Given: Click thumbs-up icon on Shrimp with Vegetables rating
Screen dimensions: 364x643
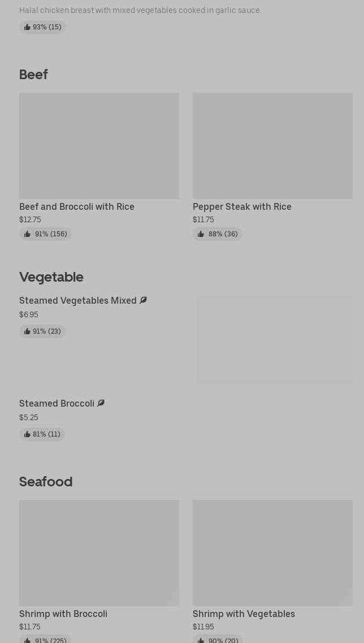Looking at the screenshot, I should pyautogui.click(x=201, y=640).
